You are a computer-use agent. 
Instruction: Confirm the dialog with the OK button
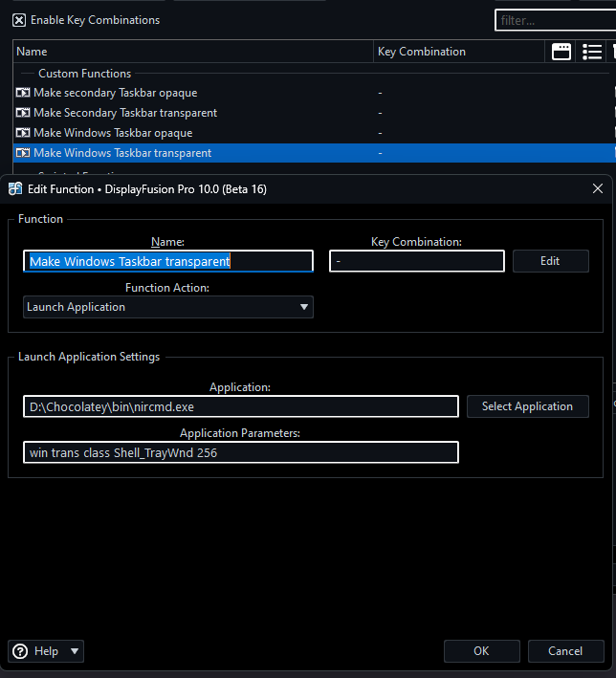[481, 651]
